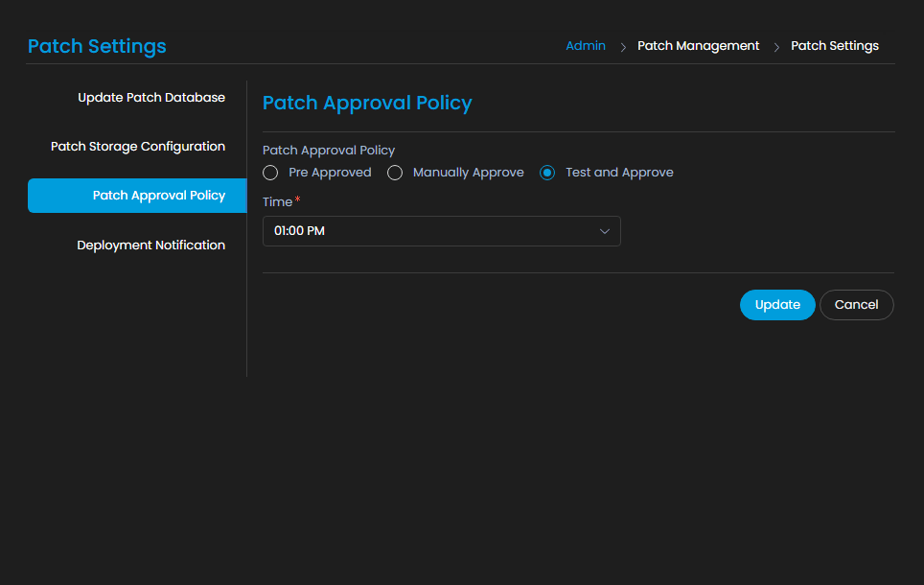Click the Patch Settings page title
The width and height of the screenshot is (924, 585).
[97, 46]
